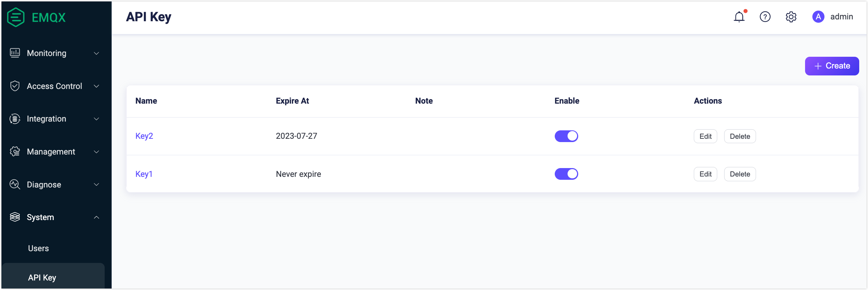
Task: Go to the Users menu item
Action: 38,248
